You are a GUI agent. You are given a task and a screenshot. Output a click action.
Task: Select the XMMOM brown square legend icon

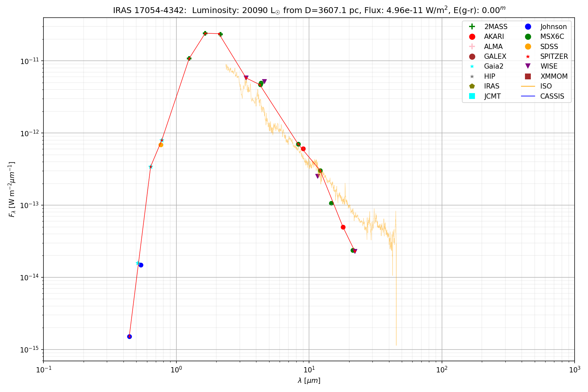[x=528, y=76]
